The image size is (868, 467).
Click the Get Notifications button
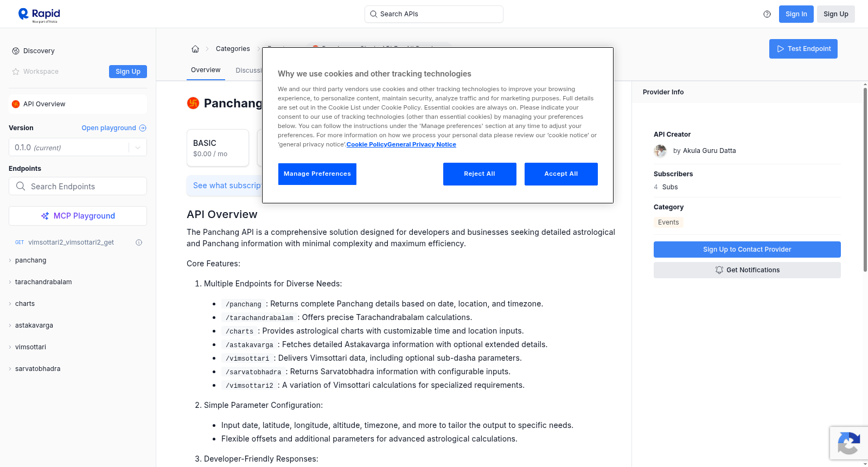click(x=747, y=270)
